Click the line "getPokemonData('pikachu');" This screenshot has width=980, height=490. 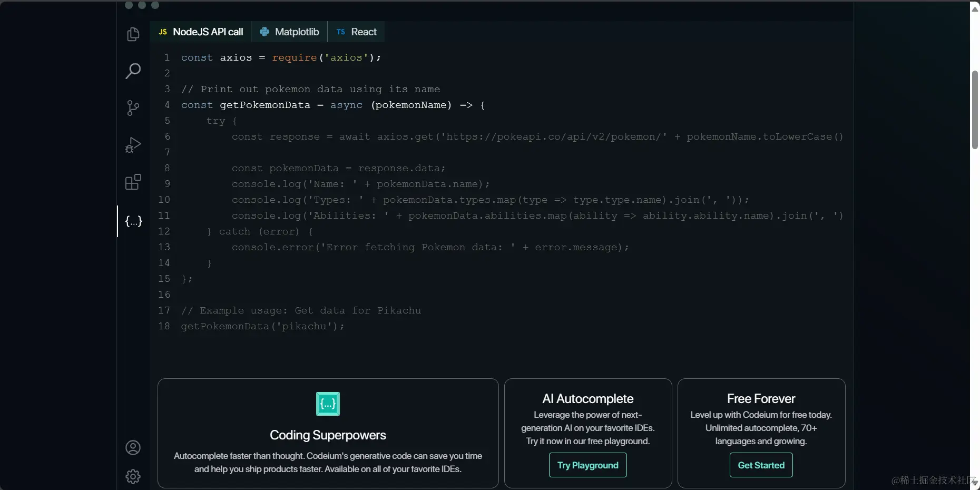click(x=262, y=326)
